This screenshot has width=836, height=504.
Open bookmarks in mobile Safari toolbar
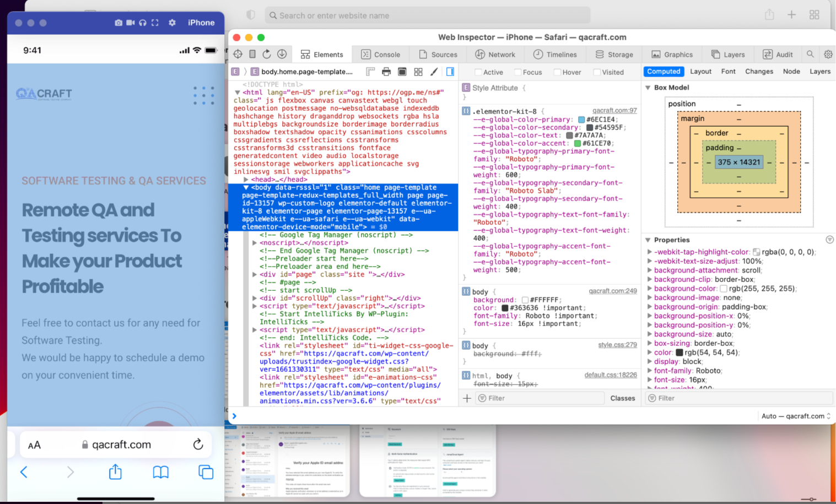point(161,472)
